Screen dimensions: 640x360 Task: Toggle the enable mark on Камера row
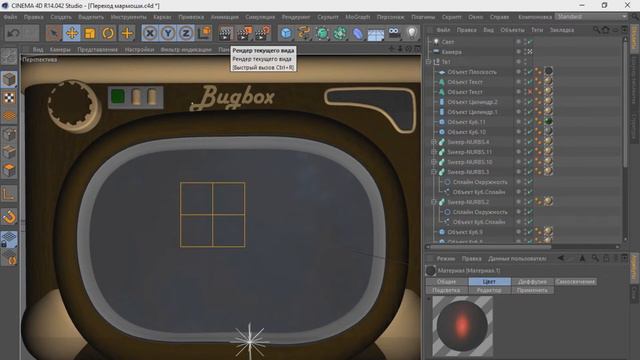click(530, 51)
